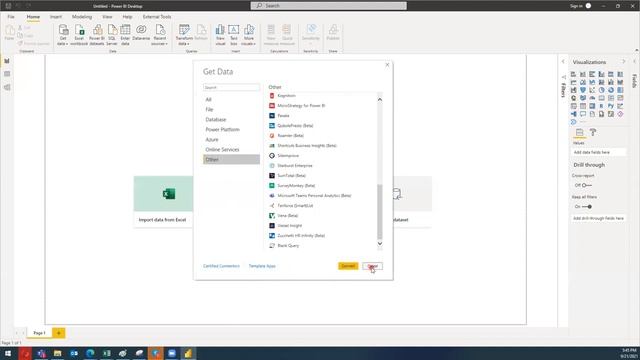Select the Power Platform category in Get Data

point(231,129)
